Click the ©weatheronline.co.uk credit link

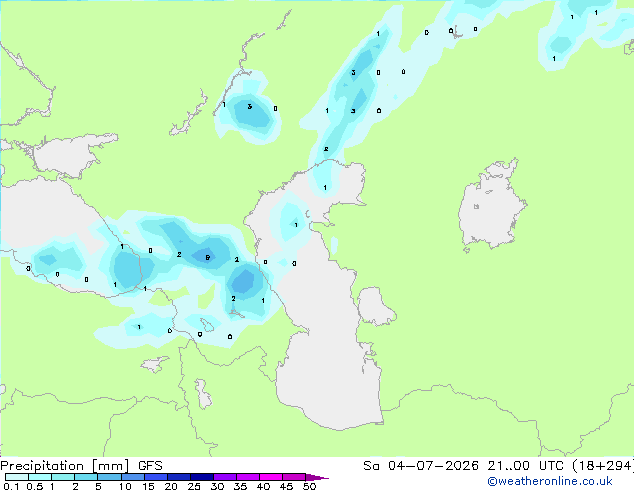tap(549, 481)
